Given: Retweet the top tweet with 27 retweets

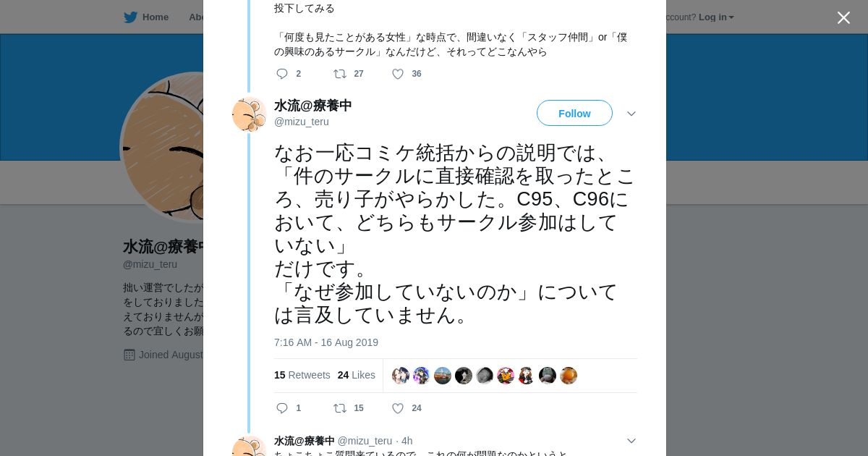Looking at the screenshot, I should (x=340, y=74).
